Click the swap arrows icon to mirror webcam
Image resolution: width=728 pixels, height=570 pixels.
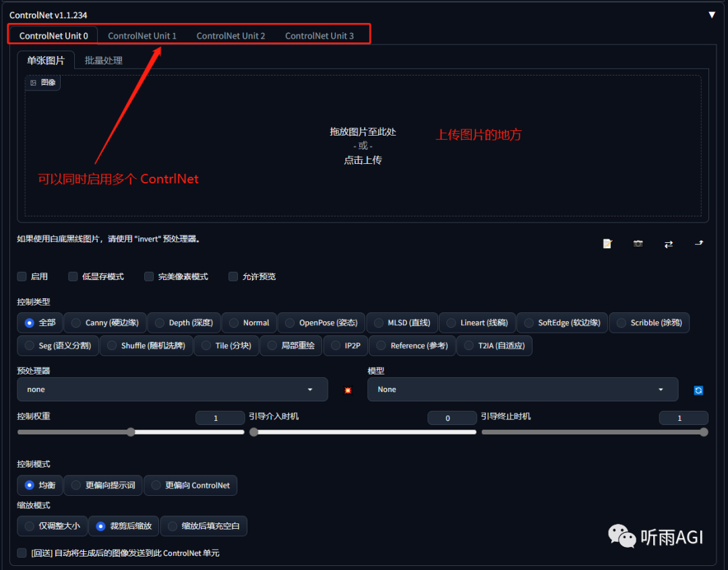click(668, 244)
